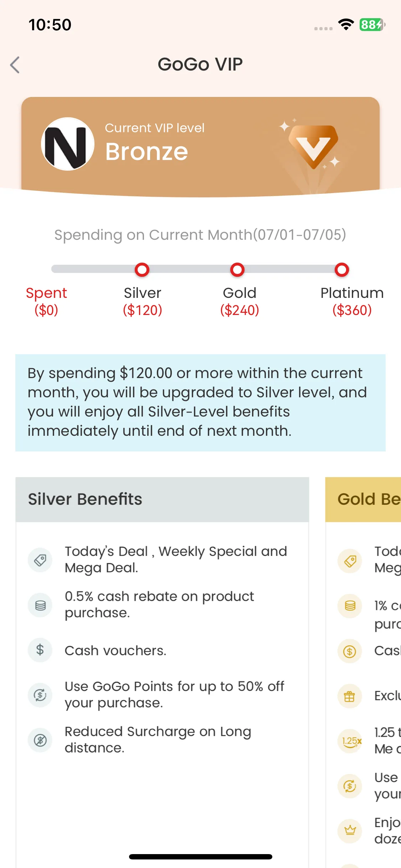Tap the Silver cash vouchers dollar icon

click(40, 650)
